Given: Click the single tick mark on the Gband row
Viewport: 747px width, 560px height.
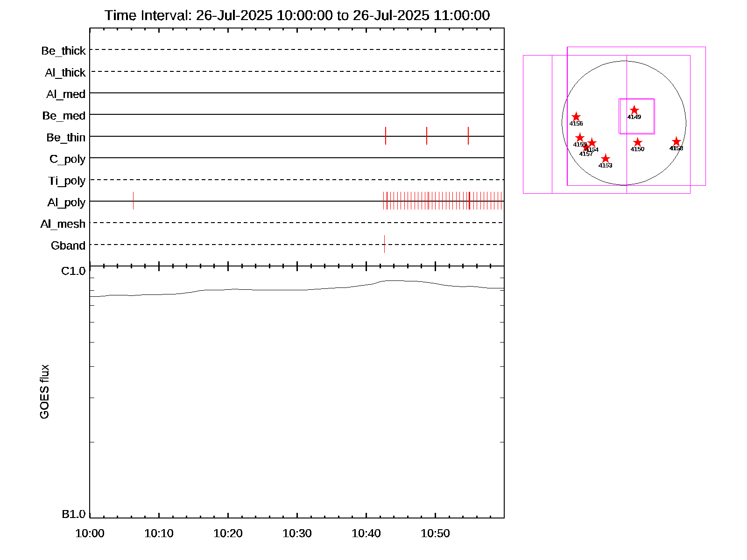Looking at the screenshot, I should point(384,244).
